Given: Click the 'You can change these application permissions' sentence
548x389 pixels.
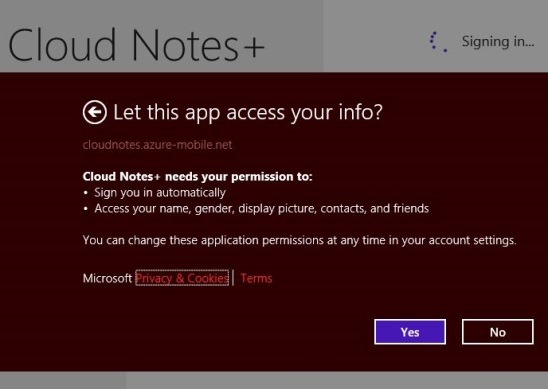Looking at the screenshot, I should pos(300,240).
